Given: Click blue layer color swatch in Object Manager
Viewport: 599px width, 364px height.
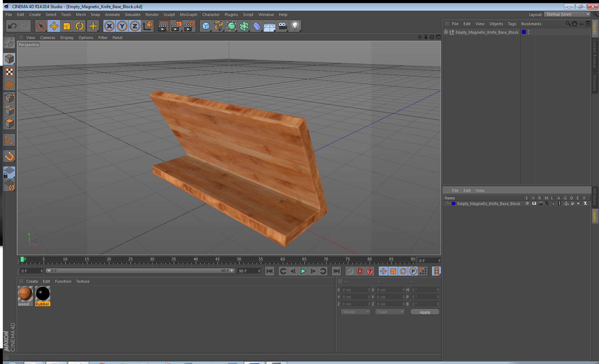Looking at the screenshot, I should [524, 32].
